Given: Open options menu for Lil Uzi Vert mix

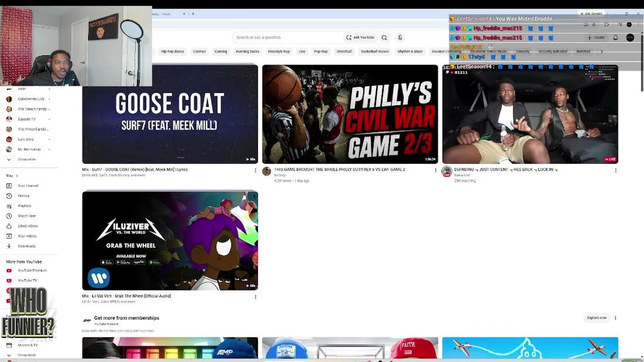Looking at the screenshot, I should point(255,297).
